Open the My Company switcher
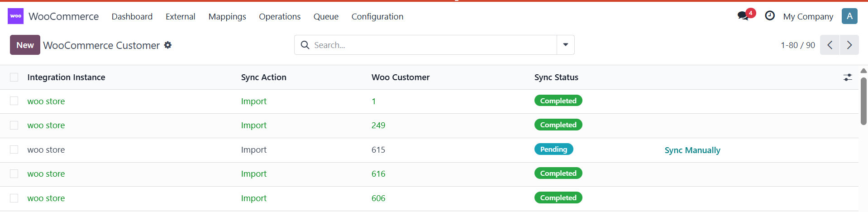Image resolution: width=868 pixels, height=212 pixels. coord(808,16)
